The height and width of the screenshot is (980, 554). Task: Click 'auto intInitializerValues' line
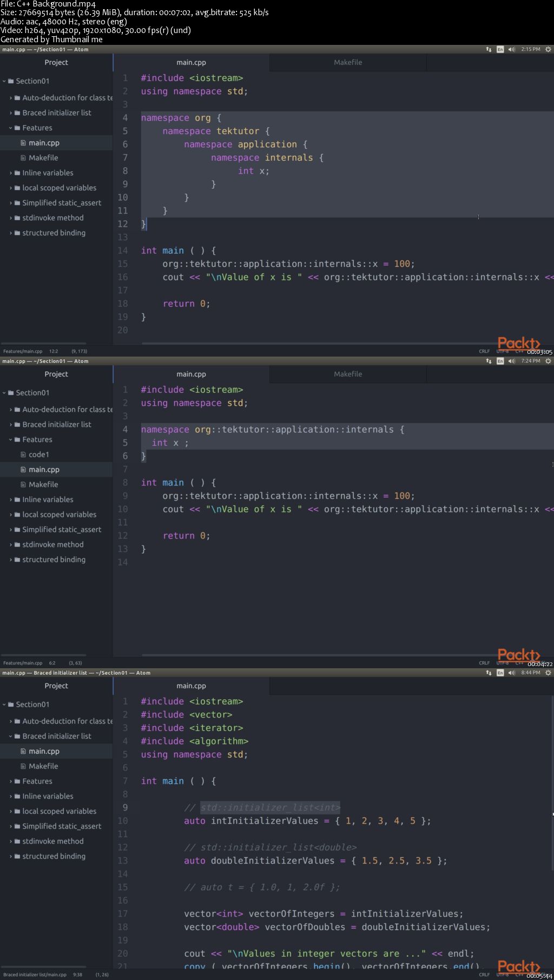click(x=307, y=821)
